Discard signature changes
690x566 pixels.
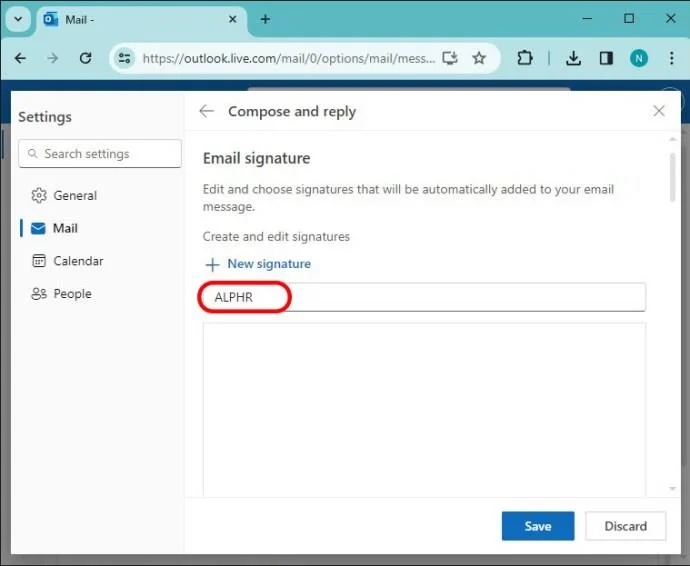[625, 526]
